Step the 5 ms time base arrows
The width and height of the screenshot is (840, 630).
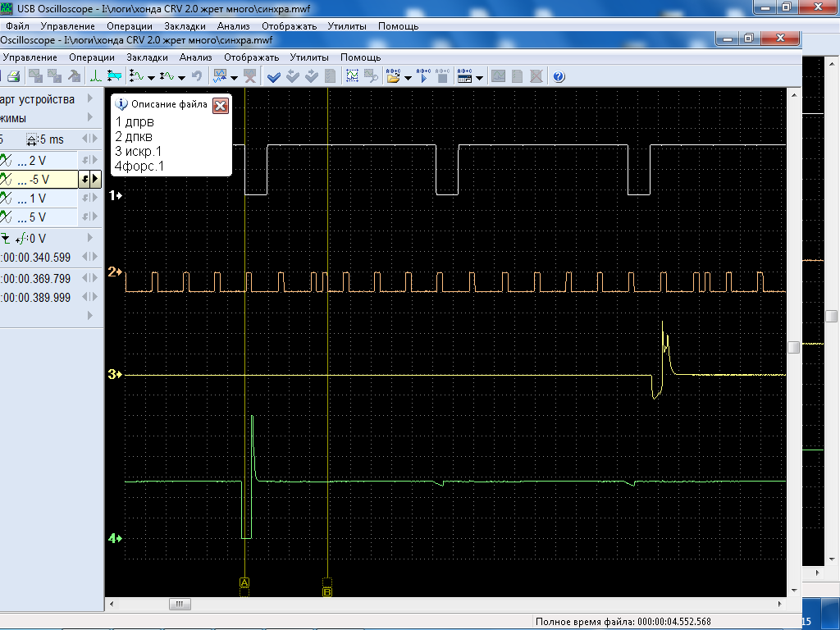pyautogui.click(x=90, y=139)
